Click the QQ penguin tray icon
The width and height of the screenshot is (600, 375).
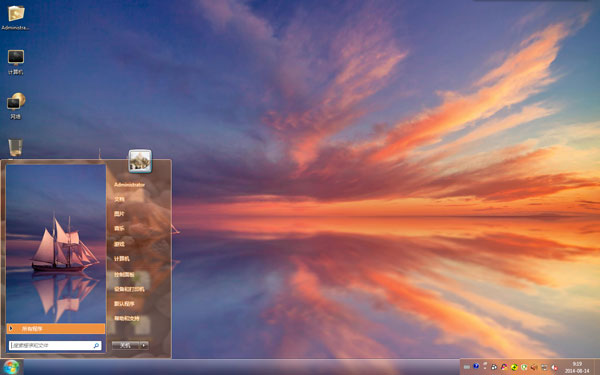click(x=494, y=367)
